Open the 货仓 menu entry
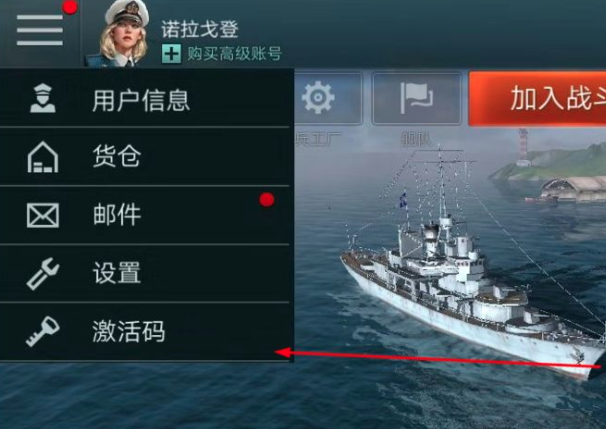Screen dimensions: 606x429 point(145,157)
